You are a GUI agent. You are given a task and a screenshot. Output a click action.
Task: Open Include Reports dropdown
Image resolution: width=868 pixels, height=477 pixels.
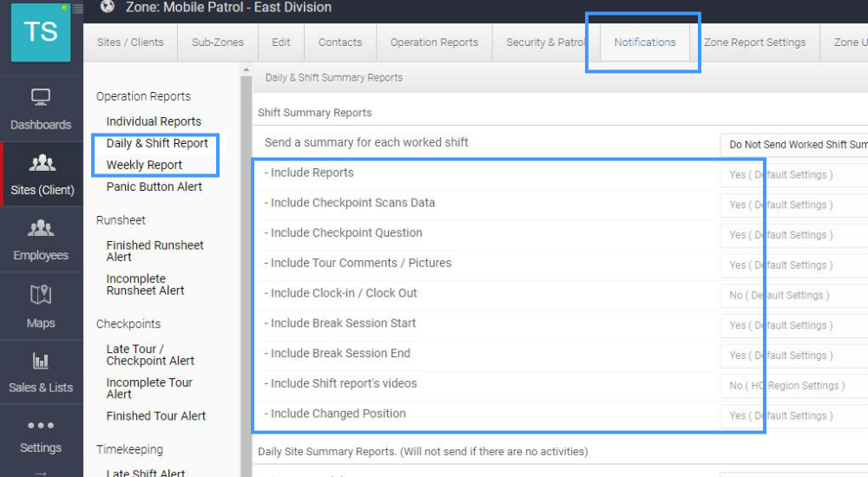click(794, 174)
